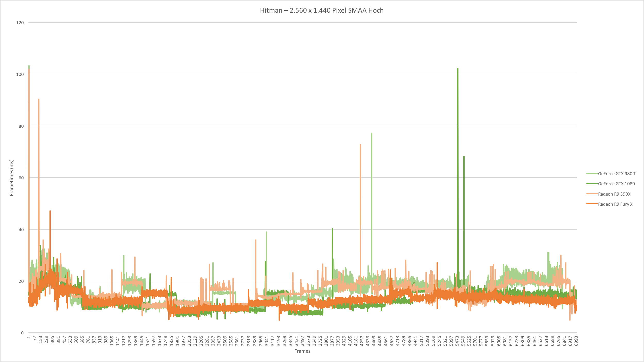
Task: Click the "60" y-axis tick label
Action: click(x=21, y=178)
